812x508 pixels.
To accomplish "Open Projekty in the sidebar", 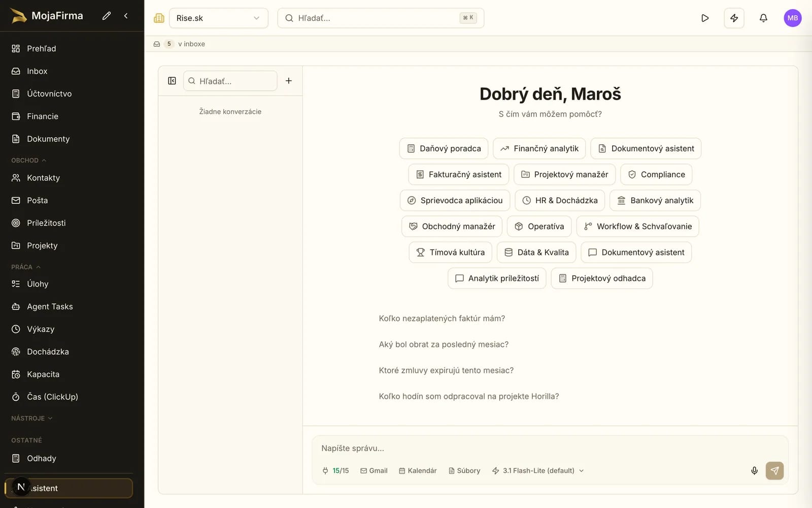I will coord(69,245).
